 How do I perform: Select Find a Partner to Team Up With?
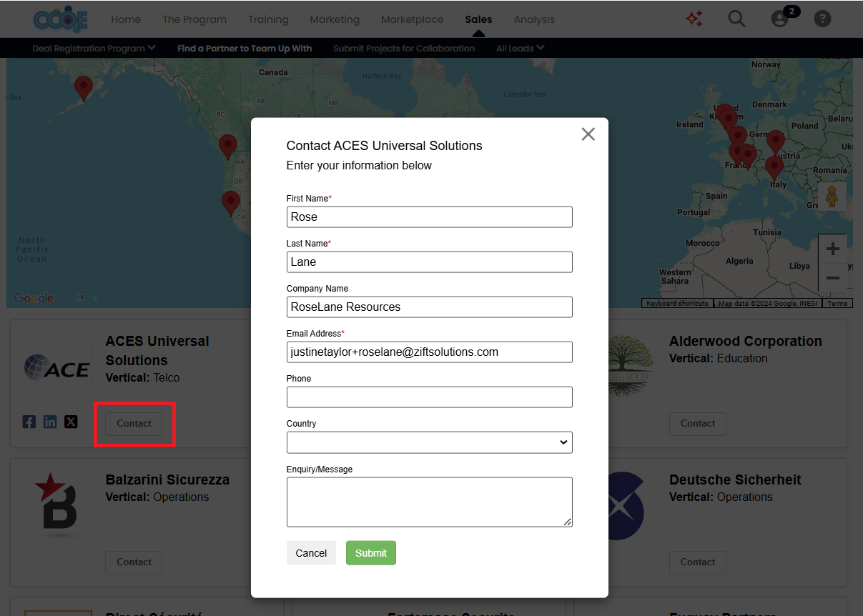[245, 49]
